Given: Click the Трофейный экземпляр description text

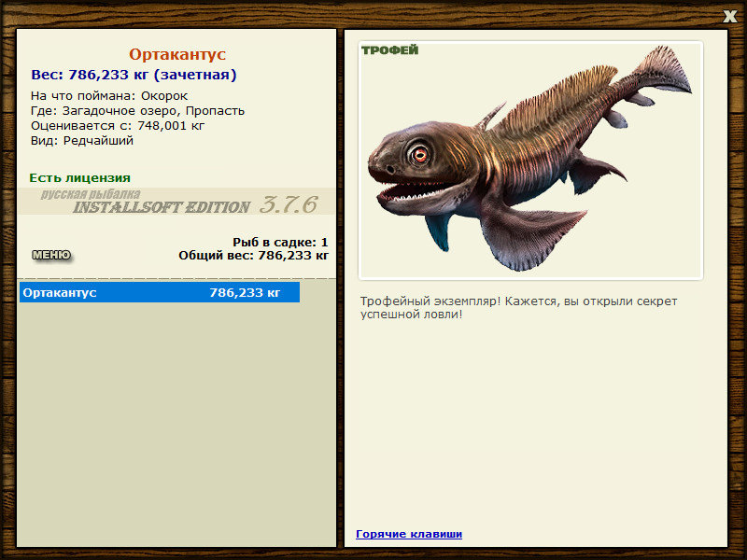Looking at the screenshot, I should coord(518,308).
